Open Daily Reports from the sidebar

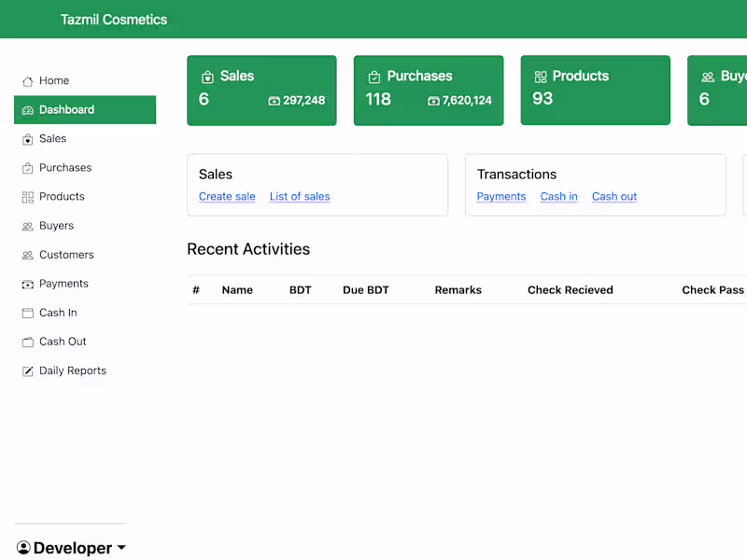[x=85, y=371]
